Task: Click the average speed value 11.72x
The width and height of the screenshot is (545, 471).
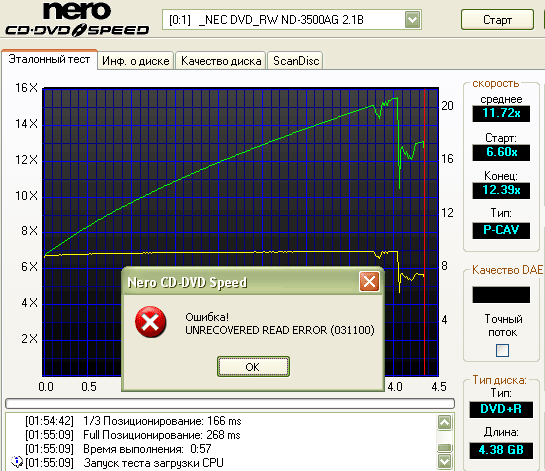Action: (501, 113)
